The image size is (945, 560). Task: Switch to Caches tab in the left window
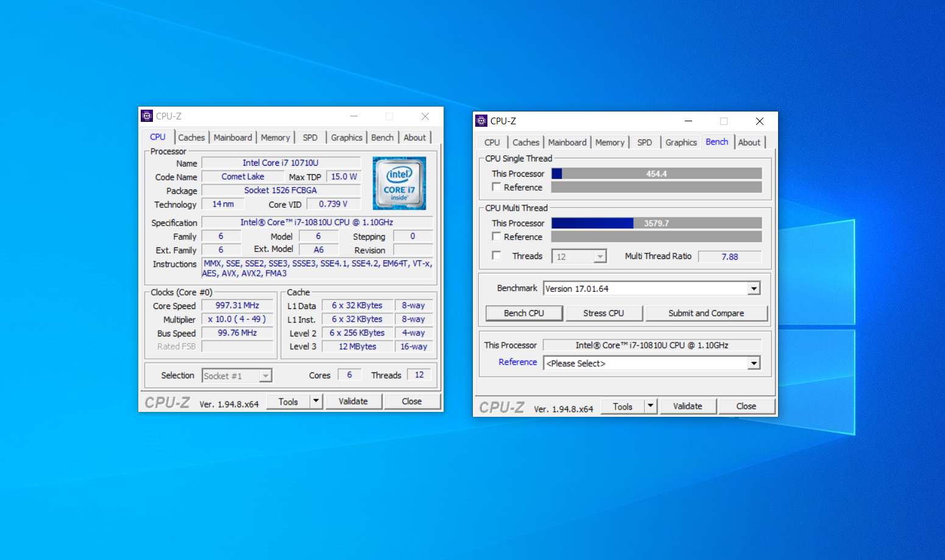click(x=191, y=138)
